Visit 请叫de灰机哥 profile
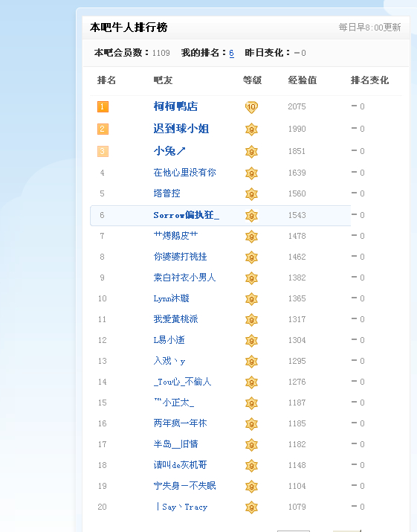417x532 pixels. point(180,465)
